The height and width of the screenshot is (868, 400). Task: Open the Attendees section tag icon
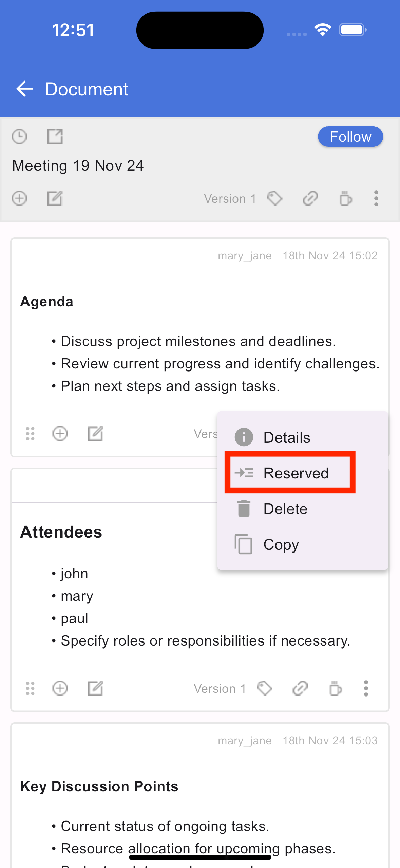pyautogui.click(x=265, y=688)
